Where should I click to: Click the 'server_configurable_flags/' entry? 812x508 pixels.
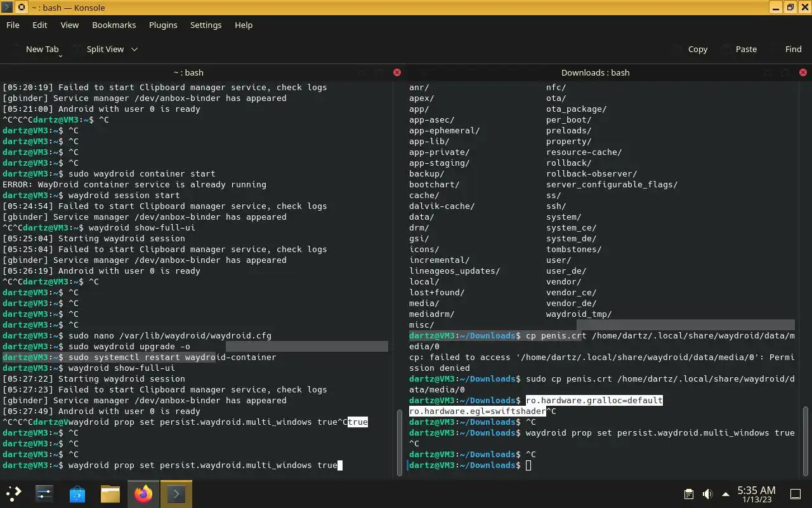612,185
